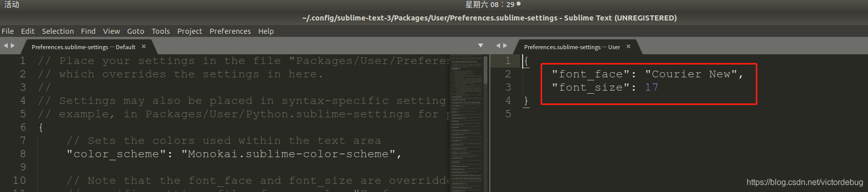Click "Monokai.sublime-color-scheme" value
Viewport: 868px width, 192px height.
point(288,154)
